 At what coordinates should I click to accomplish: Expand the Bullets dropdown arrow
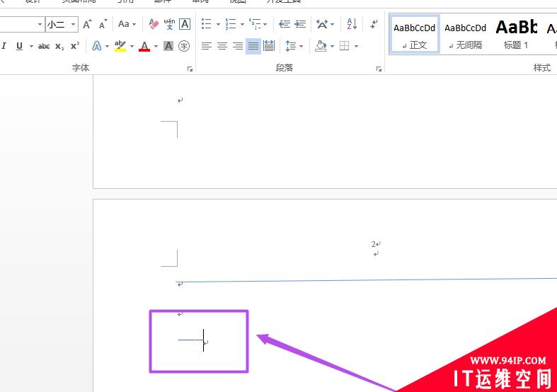pos(218,25)
